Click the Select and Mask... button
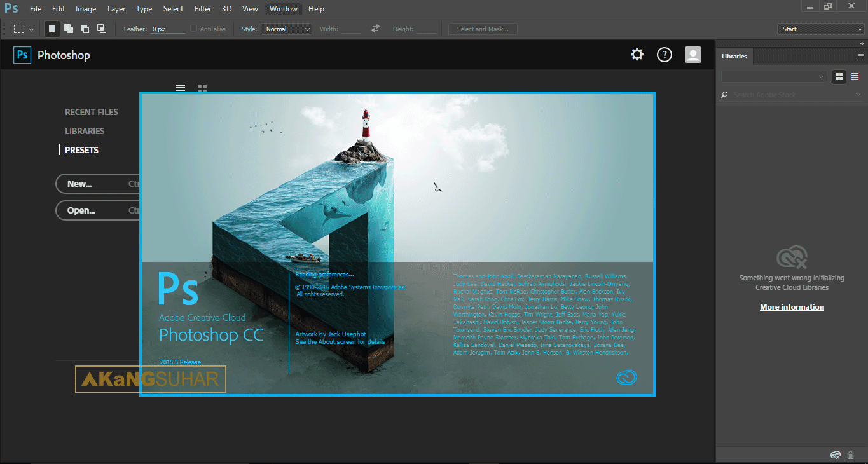Viewport: 868px width, 464px height. [483, 29]
